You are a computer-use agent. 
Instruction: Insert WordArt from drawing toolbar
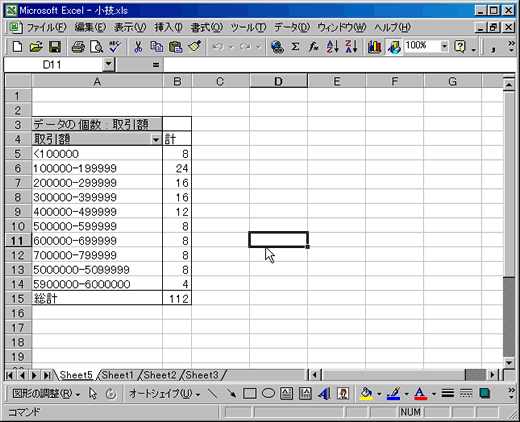(x=324, y=394)
